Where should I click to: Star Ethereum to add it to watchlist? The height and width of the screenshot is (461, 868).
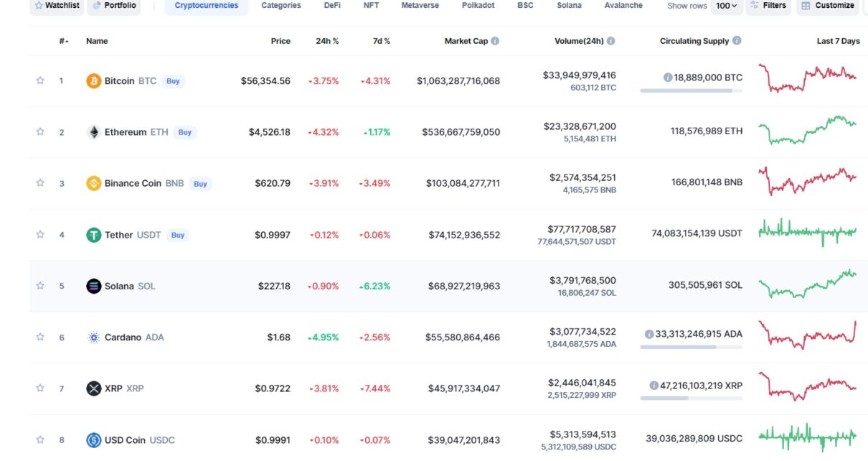(x=40, y=132)
